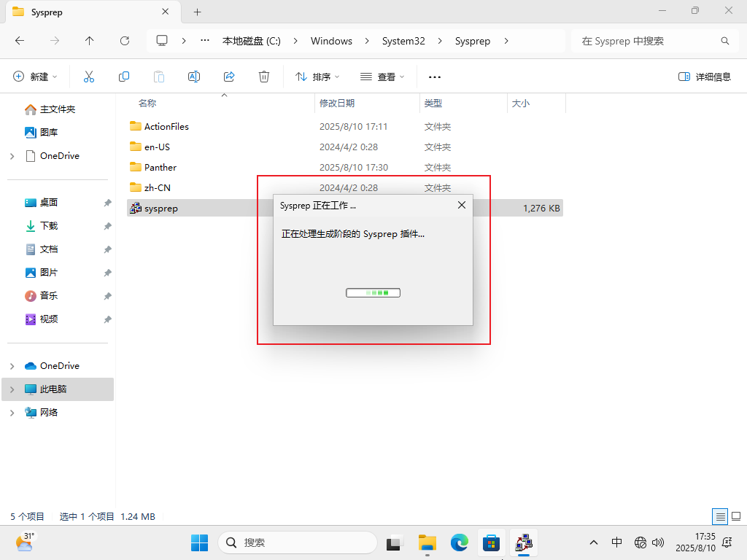Switch to large icons view in status bar

tap(736, 516)
